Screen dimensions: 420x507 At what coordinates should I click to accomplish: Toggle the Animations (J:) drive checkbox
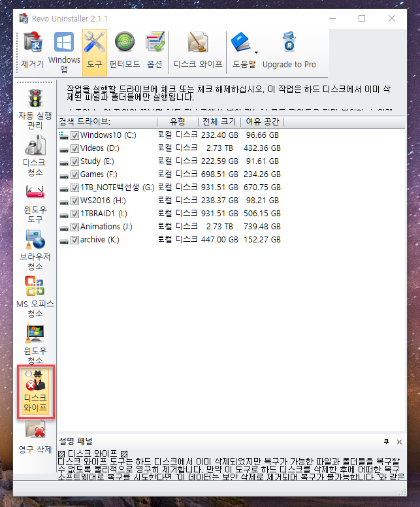click(x=74, y=227)
